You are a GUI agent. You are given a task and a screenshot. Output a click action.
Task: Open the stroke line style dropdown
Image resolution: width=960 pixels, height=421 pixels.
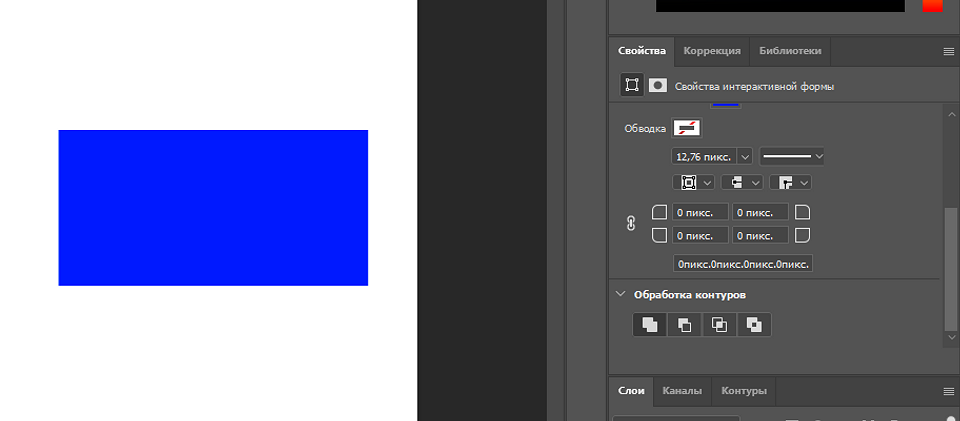point(792,157)
